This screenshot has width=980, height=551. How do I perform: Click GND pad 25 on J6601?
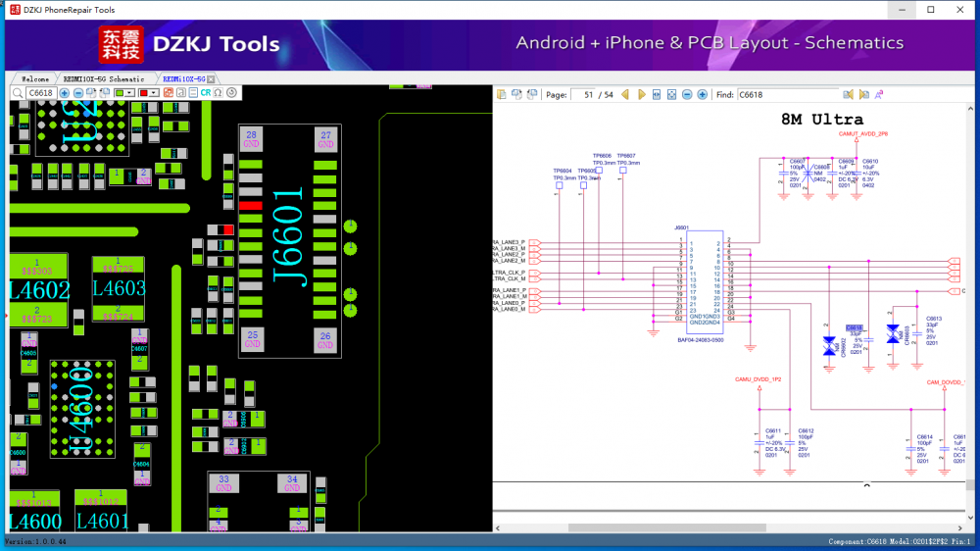253,339
